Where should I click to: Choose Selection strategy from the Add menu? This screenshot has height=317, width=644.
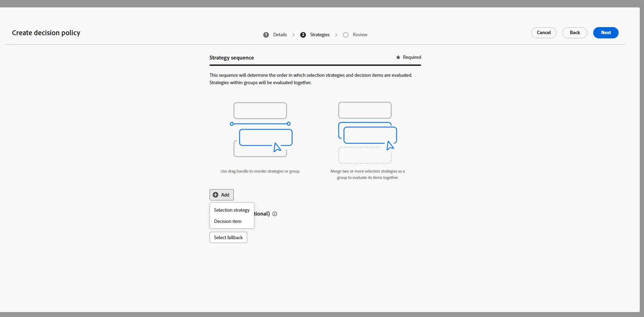(x=232, y=210)
